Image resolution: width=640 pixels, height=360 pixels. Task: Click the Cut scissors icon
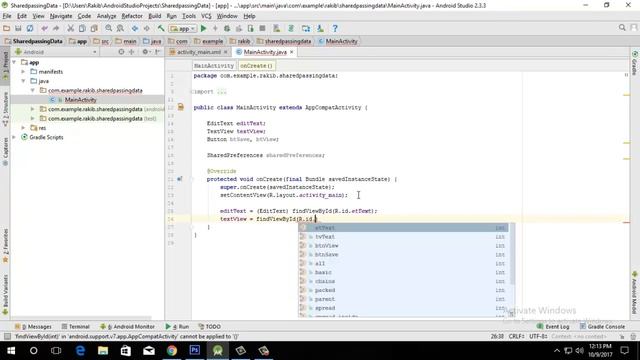pos(71,28)
